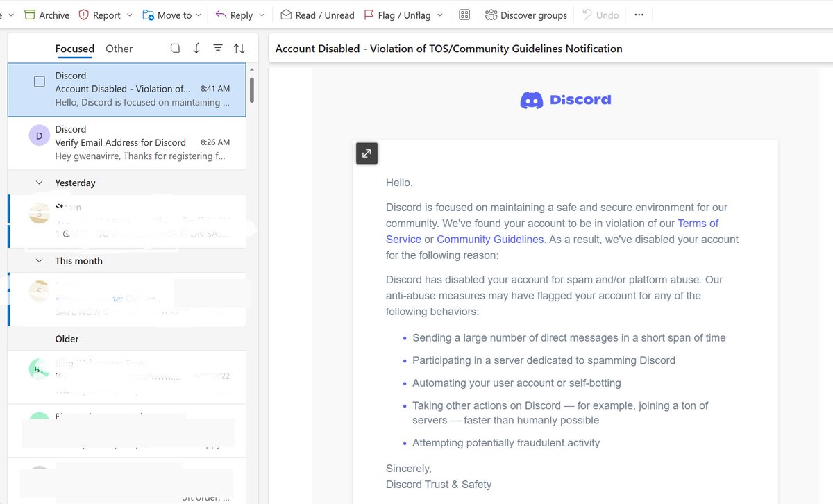Click the Discover groups button label
The width and height of the screenshot is (833, 504).
[x=534, y=15]
